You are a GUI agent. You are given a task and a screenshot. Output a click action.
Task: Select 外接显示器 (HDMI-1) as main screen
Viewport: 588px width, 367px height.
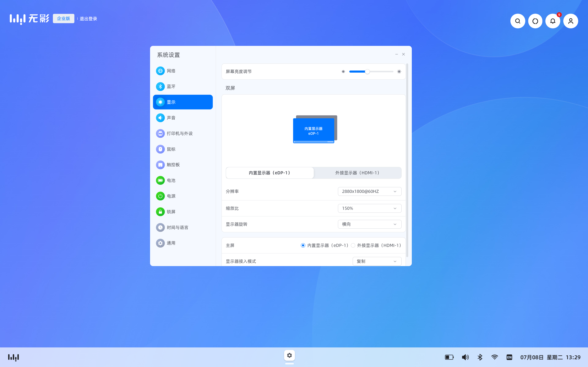tap(353, 245)
